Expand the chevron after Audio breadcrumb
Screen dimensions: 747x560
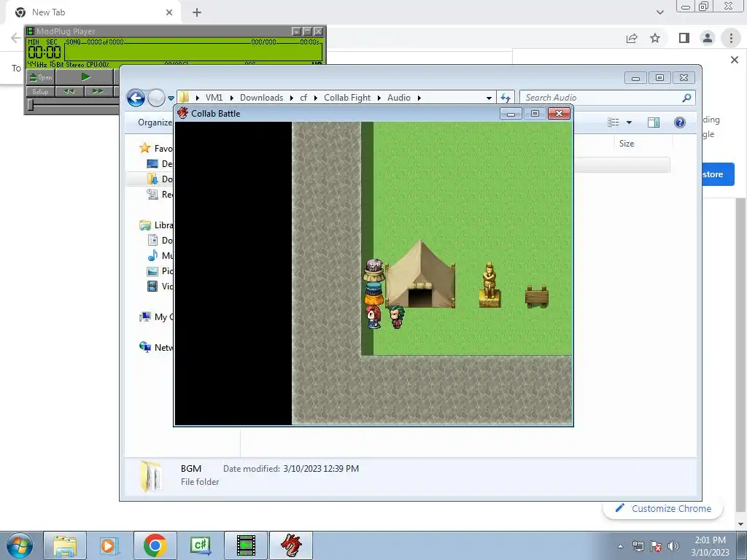pyautogui.click(x=419, y=98)
